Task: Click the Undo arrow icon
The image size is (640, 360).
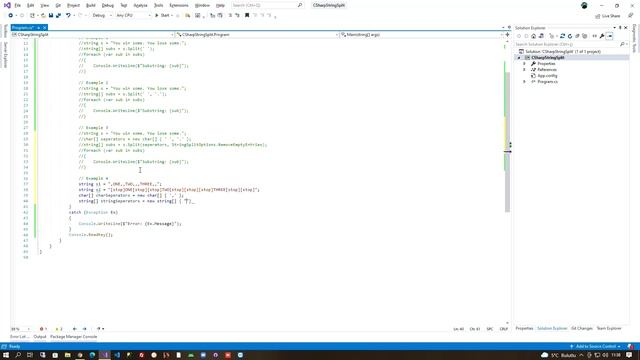Action: click(68, 16)
